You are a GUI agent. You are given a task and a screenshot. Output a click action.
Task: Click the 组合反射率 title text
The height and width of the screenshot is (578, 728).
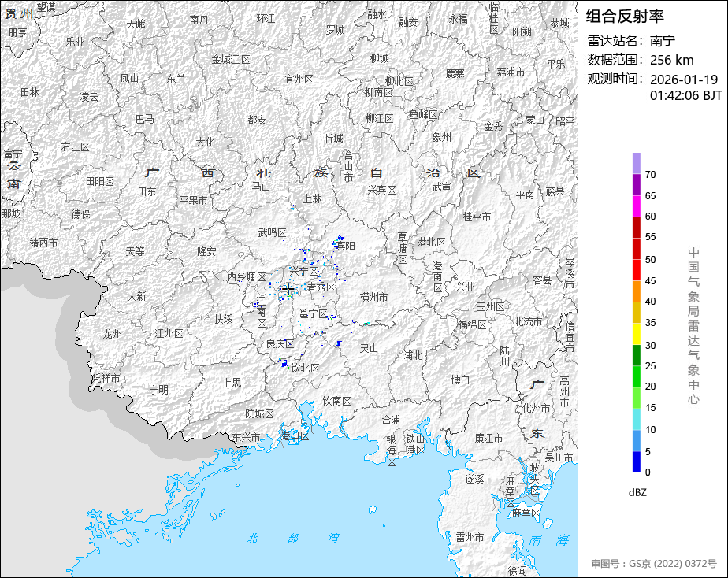tap(625, 17)
